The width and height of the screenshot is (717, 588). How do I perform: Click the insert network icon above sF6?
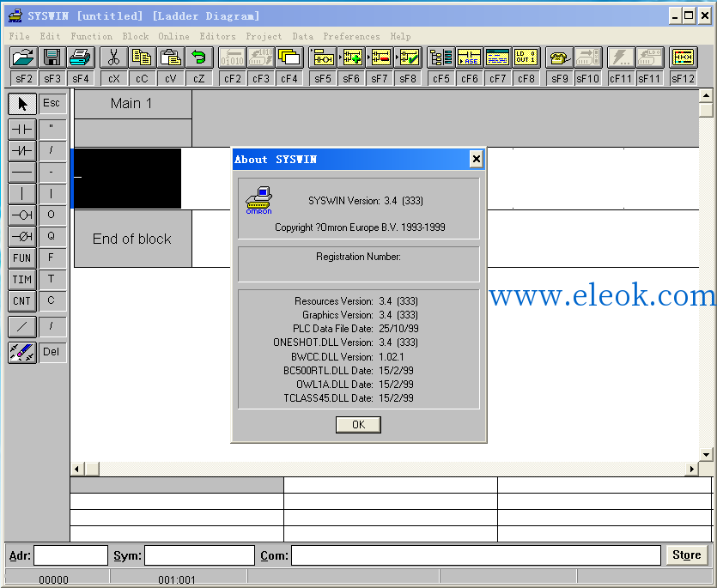click(350, 58)
